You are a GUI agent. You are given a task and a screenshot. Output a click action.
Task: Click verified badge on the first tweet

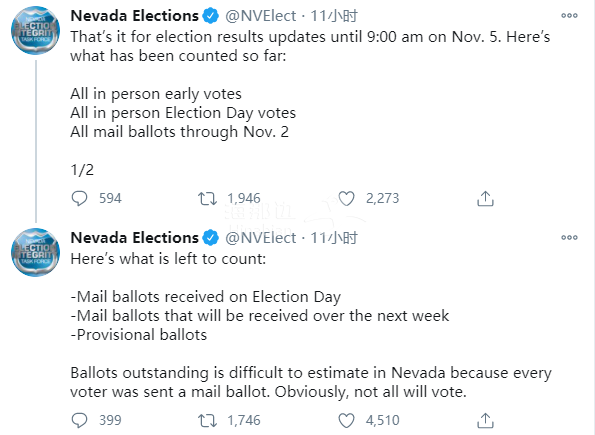(x=211, y=16)
